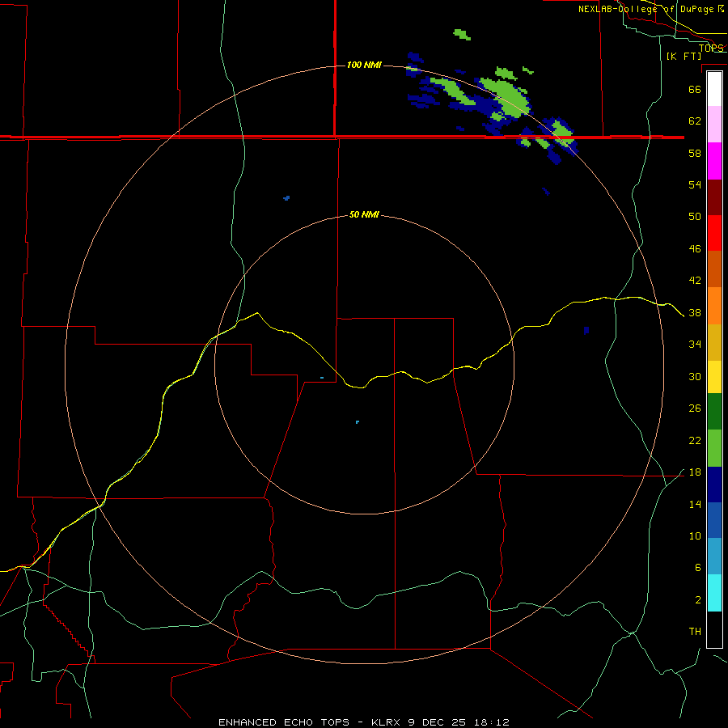Click the 'TOPS' legend title

(711, 48)
